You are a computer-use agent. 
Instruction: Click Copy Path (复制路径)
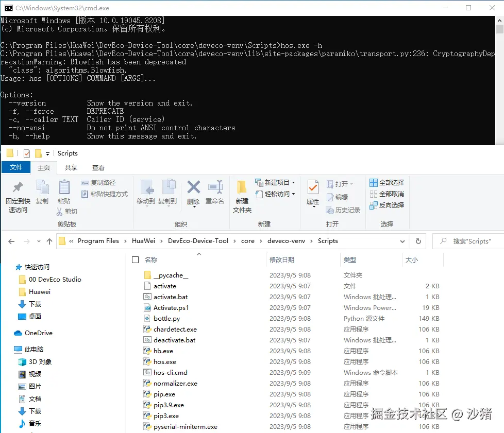(98, 182)
